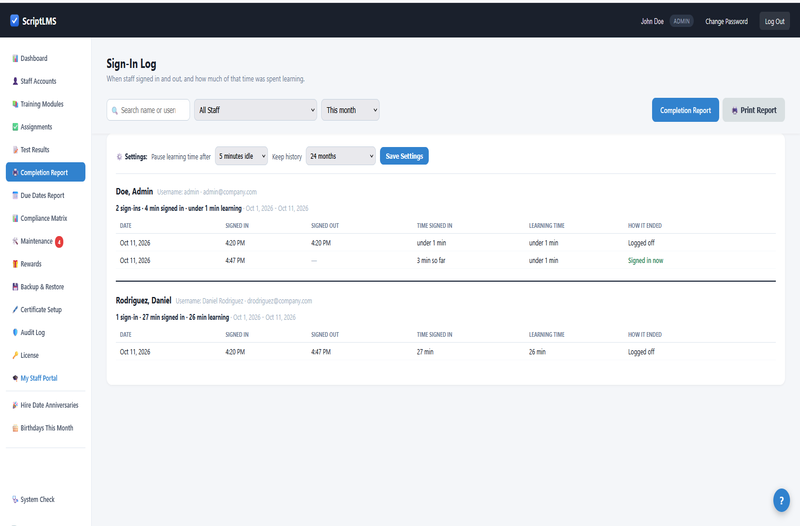800x526 pixels.
Task: Click the Sign-In Log heading
Action: point(131,64)
